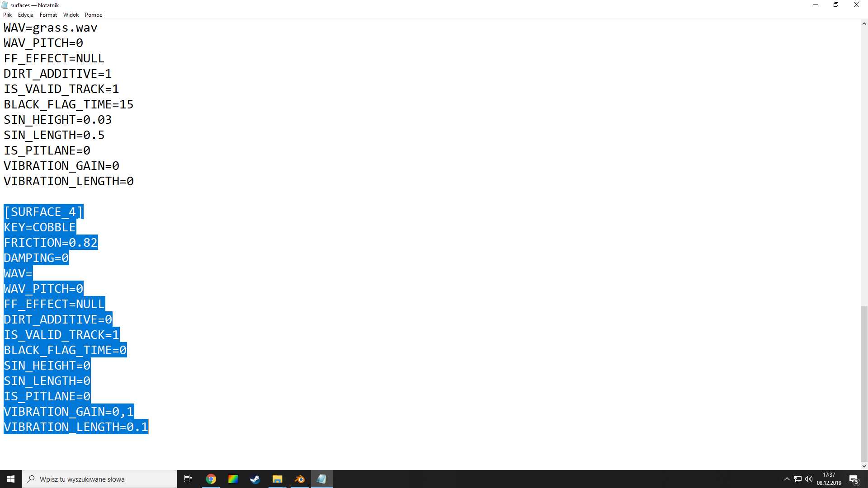Open the Pomoc menu
The width and height of the screenshot is (868, 488).
(x=94, y=15)
